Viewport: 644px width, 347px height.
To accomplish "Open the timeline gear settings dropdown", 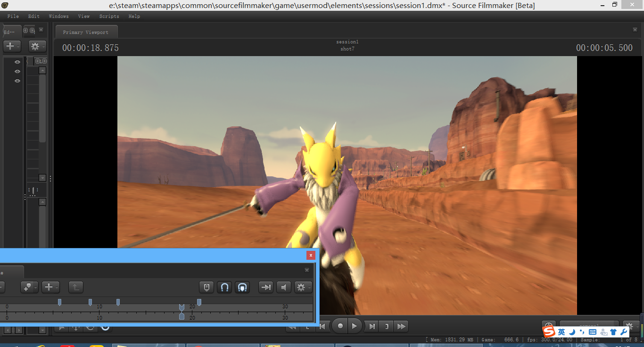I will [303, 287].
